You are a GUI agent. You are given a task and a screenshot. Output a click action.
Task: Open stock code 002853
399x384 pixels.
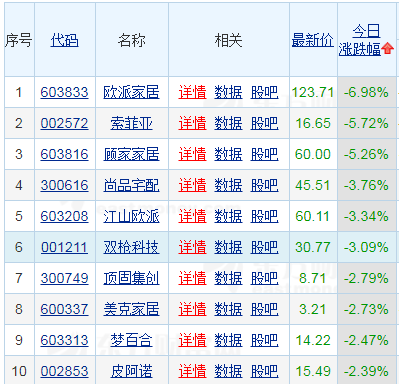(64, 371)
